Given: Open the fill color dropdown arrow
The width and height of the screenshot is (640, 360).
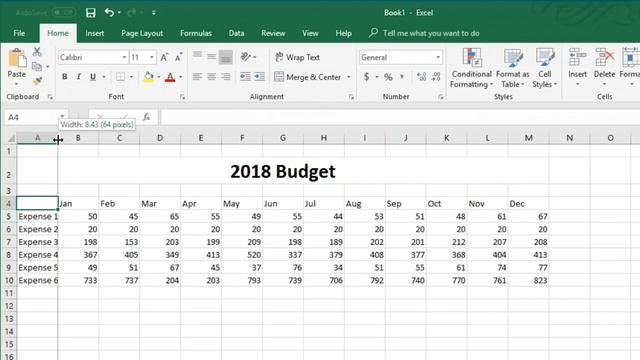Looking at the screenshot, I should (159, 77).
